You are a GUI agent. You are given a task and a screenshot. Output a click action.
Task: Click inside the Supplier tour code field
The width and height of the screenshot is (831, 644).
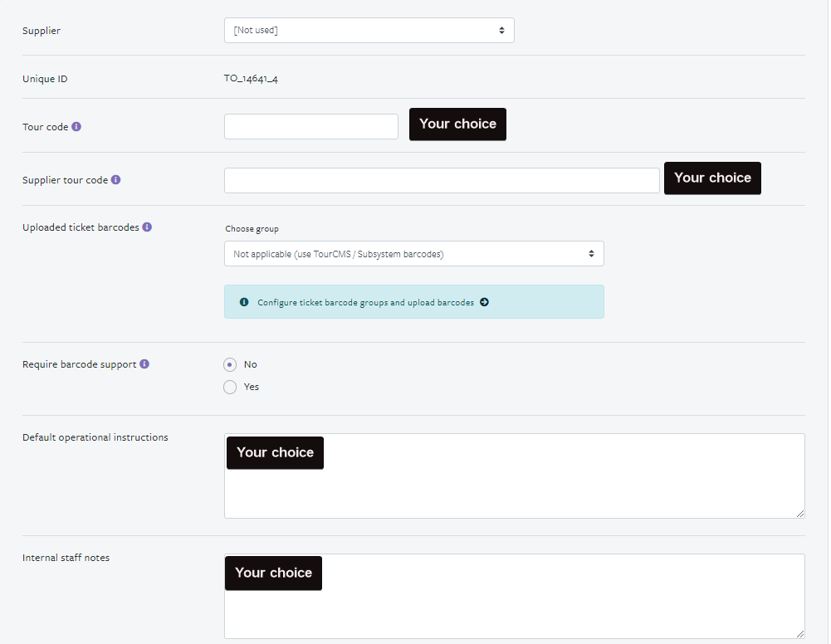[x=442, y=179]
